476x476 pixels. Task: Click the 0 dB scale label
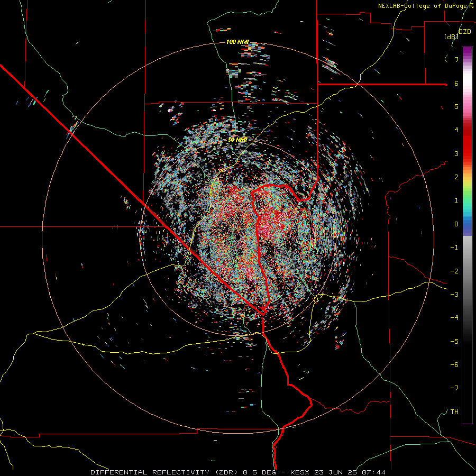(456, 224)
